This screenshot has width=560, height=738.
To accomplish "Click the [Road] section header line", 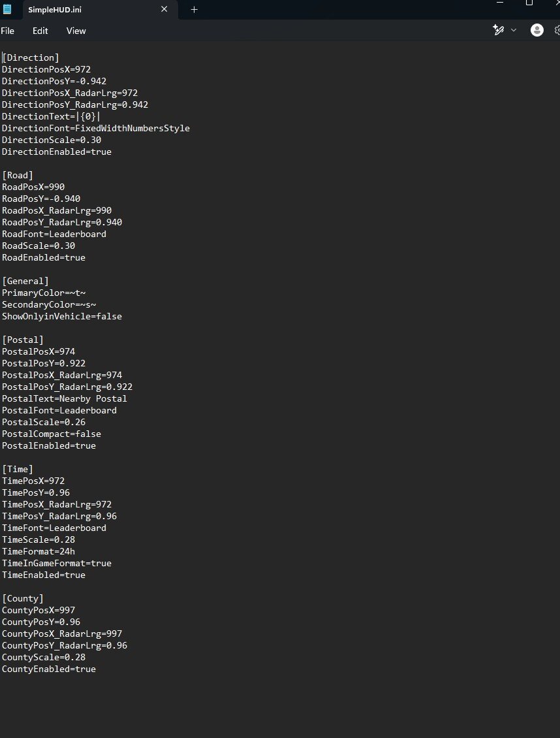I will pyautogui.click(x=18, y=175).
